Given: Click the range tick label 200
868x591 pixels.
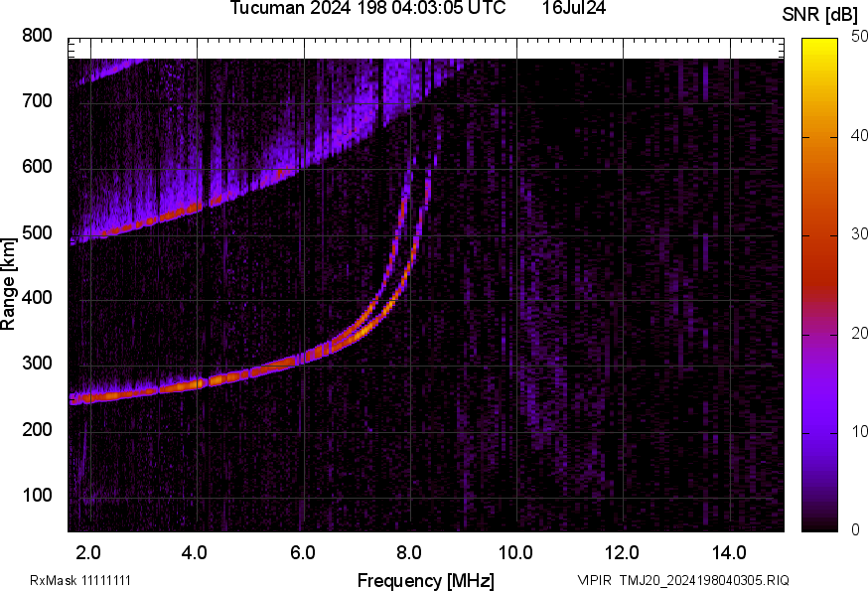Looking at the screenshot, I should 37,429.
